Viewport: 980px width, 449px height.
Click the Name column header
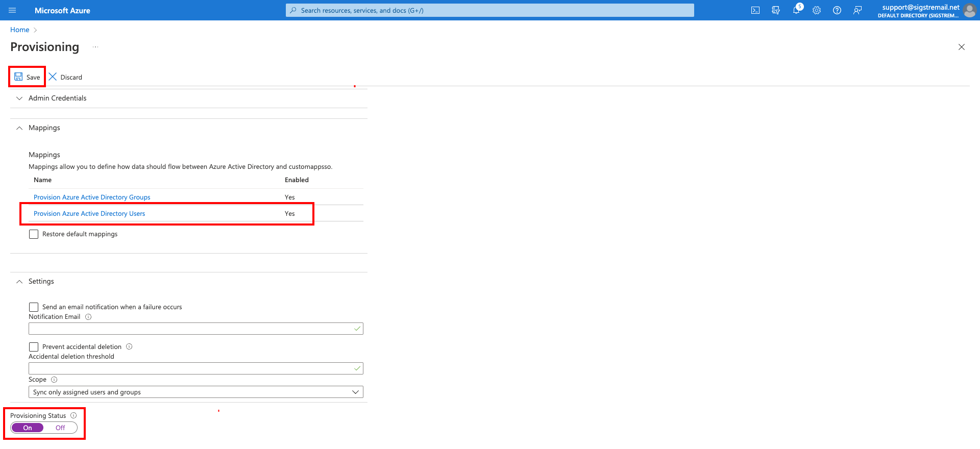click(43, 180)
